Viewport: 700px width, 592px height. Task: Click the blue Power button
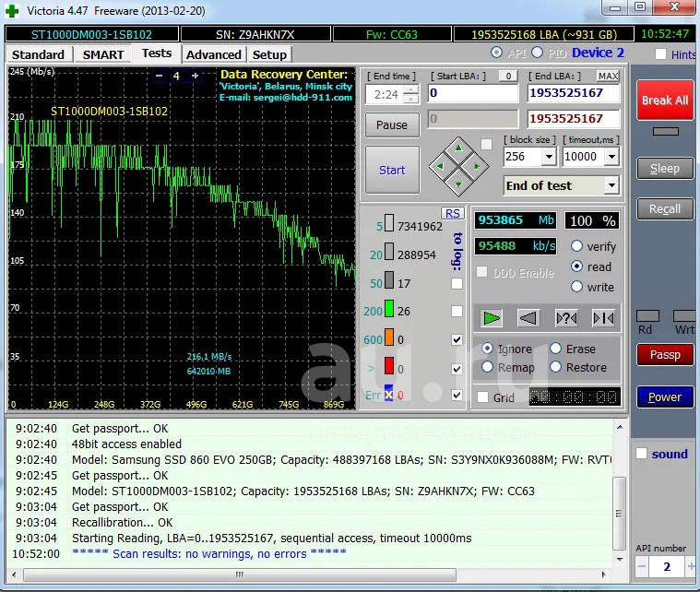665,397
